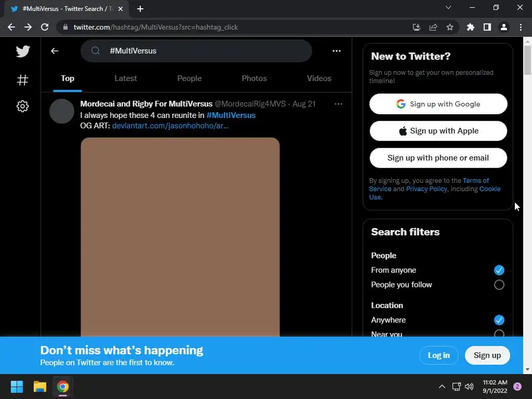The width and height of the screenshot is (532, 399).
Task: Open the Privacy Policy link
Action: (x=427, y=189)
